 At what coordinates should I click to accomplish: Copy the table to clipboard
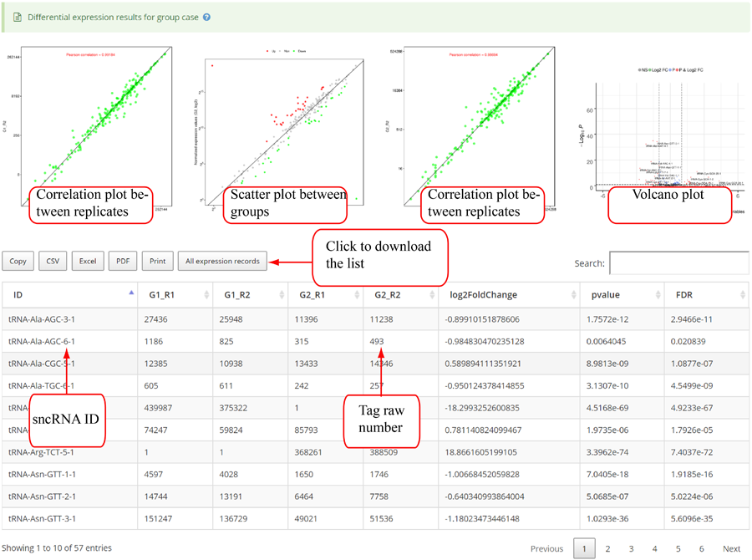tap(18, 261)
